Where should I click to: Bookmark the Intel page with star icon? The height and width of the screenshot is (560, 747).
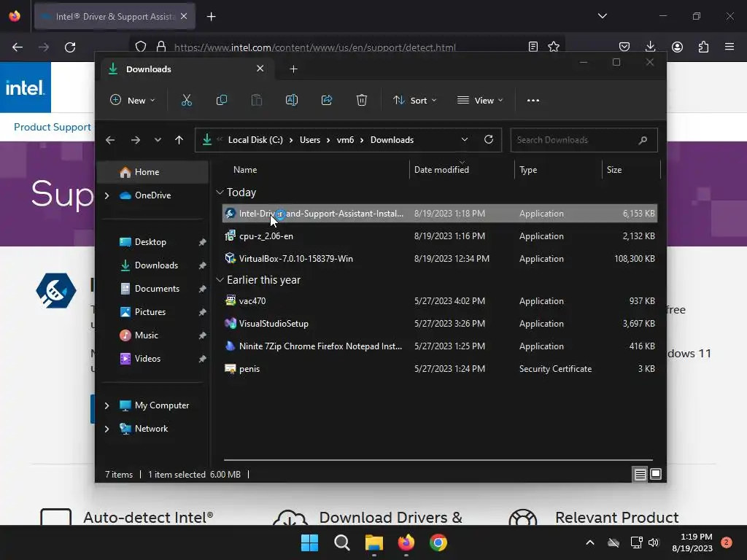pos(553,47)
